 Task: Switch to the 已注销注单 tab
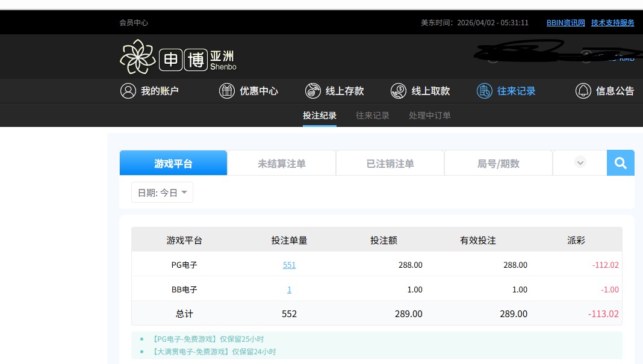tap(390, 164)
